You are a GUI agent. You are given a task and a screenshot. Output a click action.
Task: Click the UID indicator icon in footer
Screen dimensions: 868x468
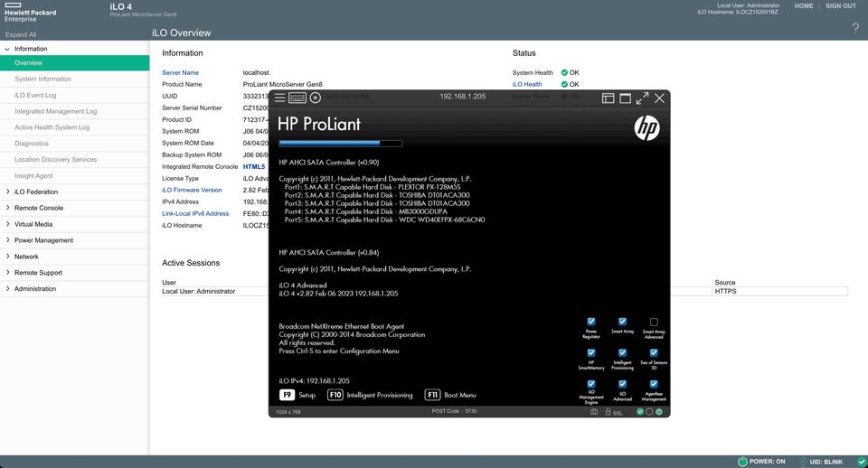pyautogui.click(x=802, y=461)
